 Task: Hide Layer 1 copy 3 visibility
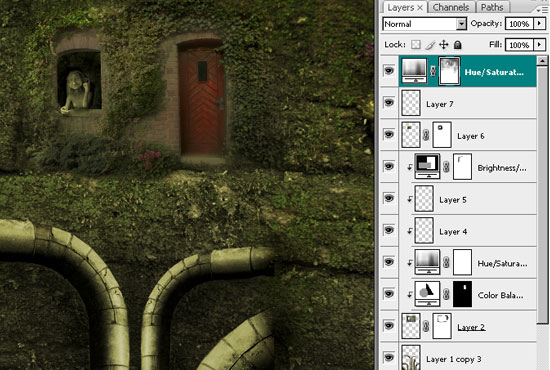(x=389, y=358)
